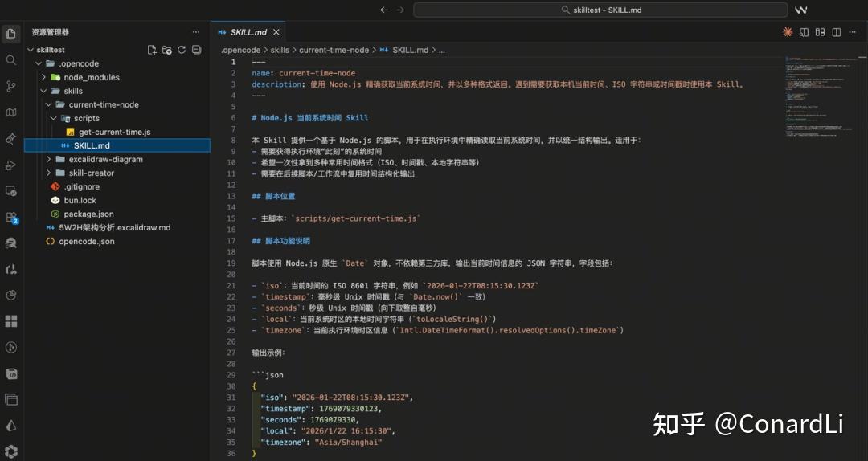Open Extensions view with badge 2
868x461 pixels.
click(x=11, y=218)
